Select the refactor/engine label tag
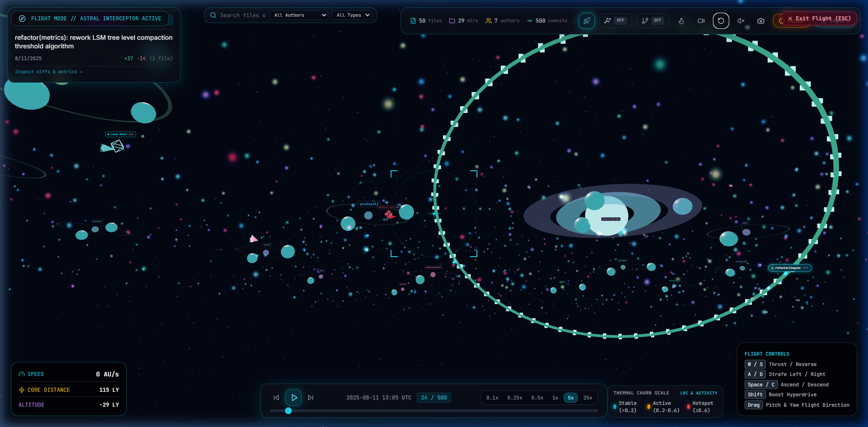Viewport: 868px width, 427px height. [x=790, y=268]
